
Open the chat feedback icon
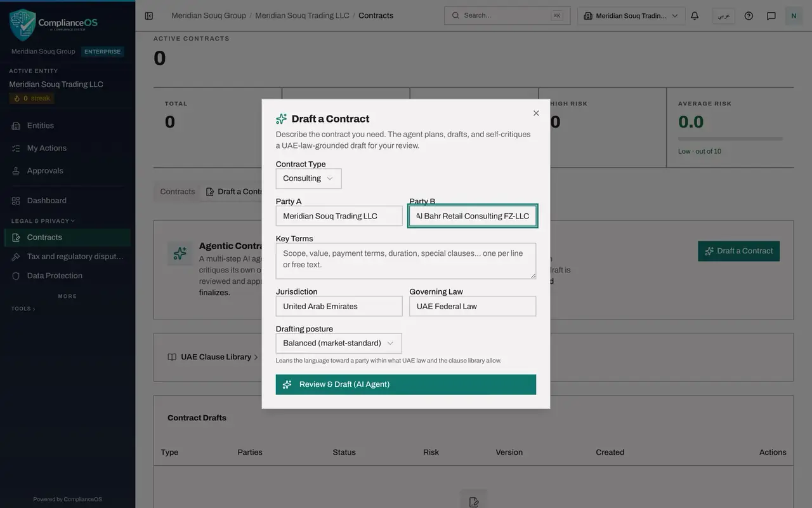pyautogui.click(x=771, y=16)
